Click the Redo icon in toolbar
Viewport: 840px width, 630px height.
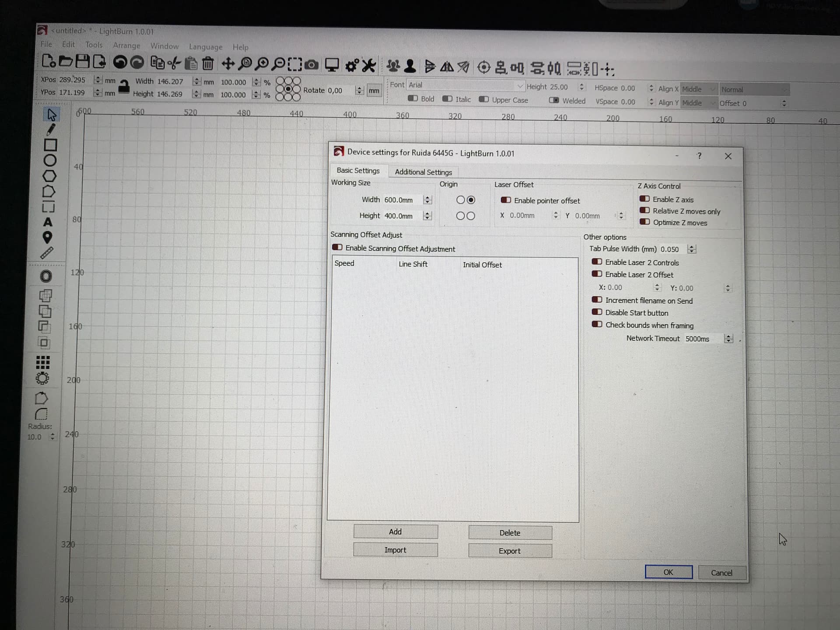point(137,63)
